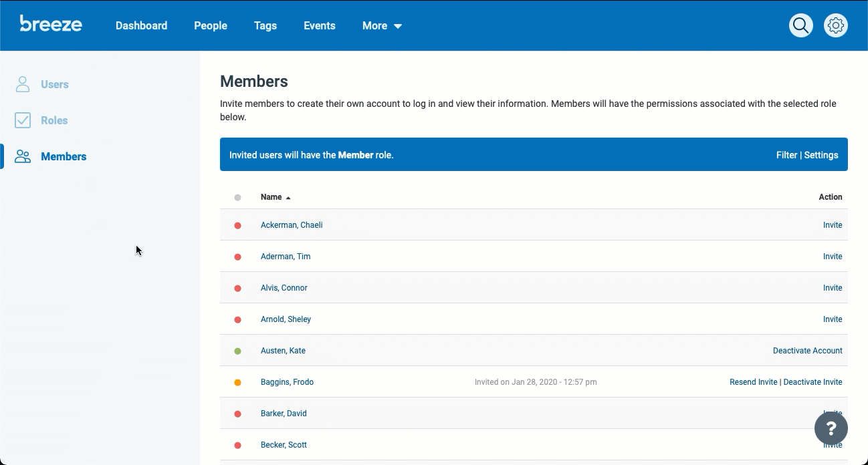Click the help question mark button
868x465 pixels.
[x=831, y=428]
